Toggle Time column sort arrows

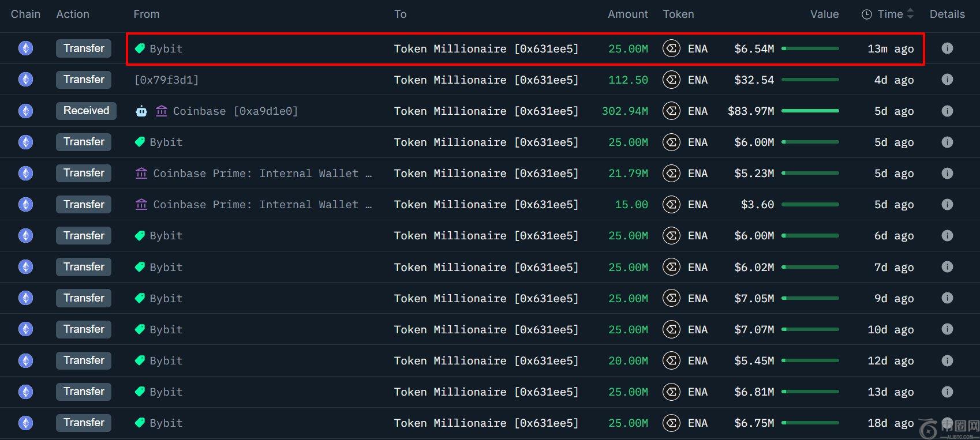tap(910, 14)
